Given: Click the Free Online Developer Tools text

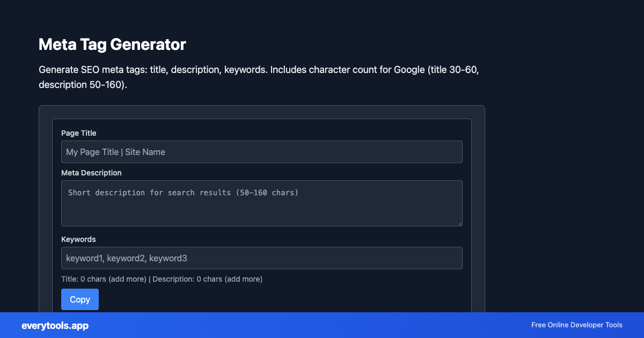Looking at the screenshot, I should pyautogui.click(x=576, y=325).
